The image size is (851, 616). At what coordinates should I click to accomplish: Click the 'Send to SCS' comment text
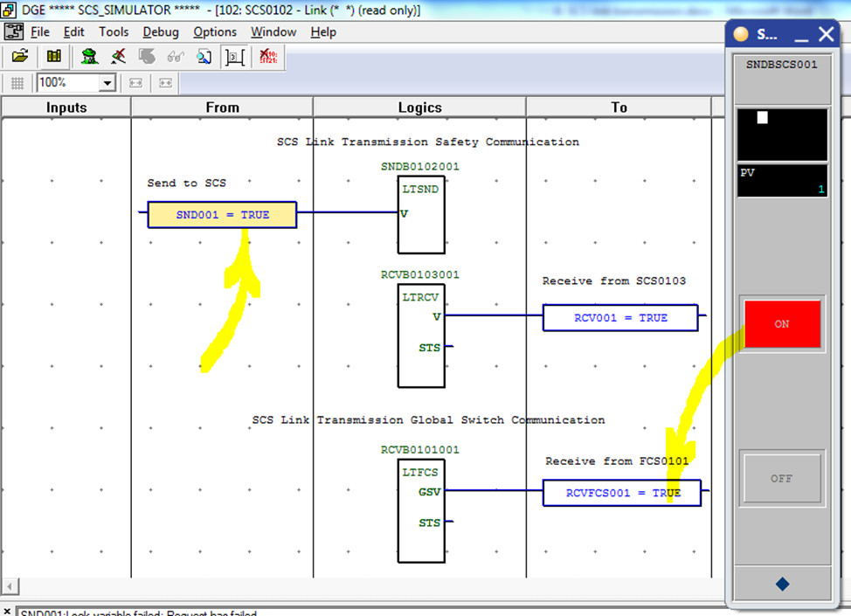pos(187,183)
